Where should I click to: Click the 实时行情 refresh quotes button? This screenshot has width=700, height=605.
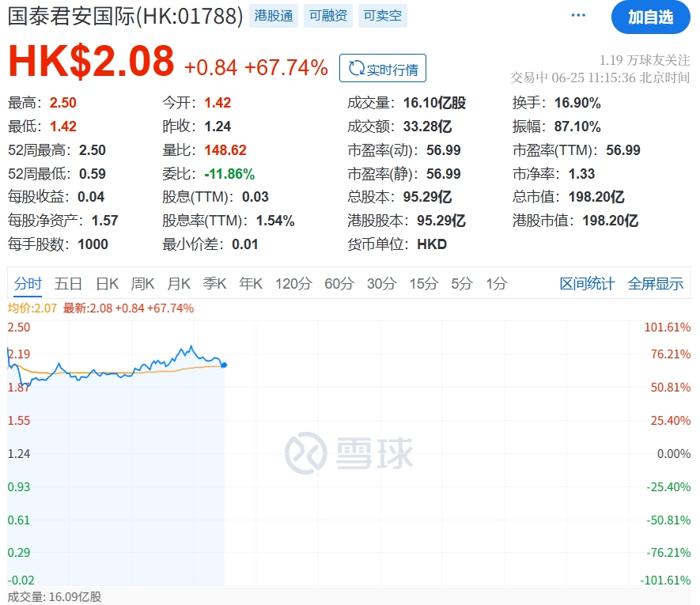click(383, 68)
